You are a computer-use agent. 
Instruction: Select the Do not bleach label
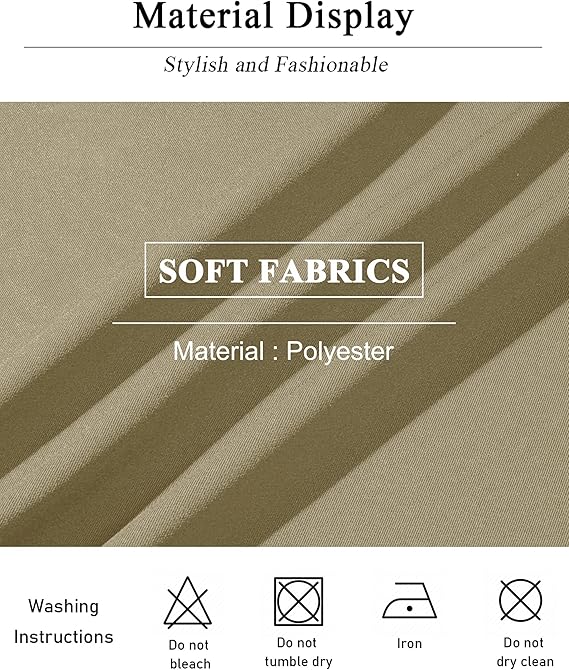(190, 654)
